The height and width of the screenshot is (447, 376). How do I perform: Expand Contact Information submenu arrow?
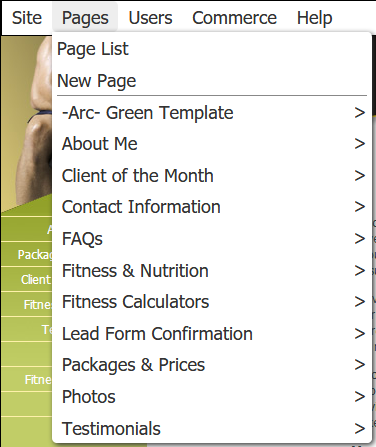(360, 207)
